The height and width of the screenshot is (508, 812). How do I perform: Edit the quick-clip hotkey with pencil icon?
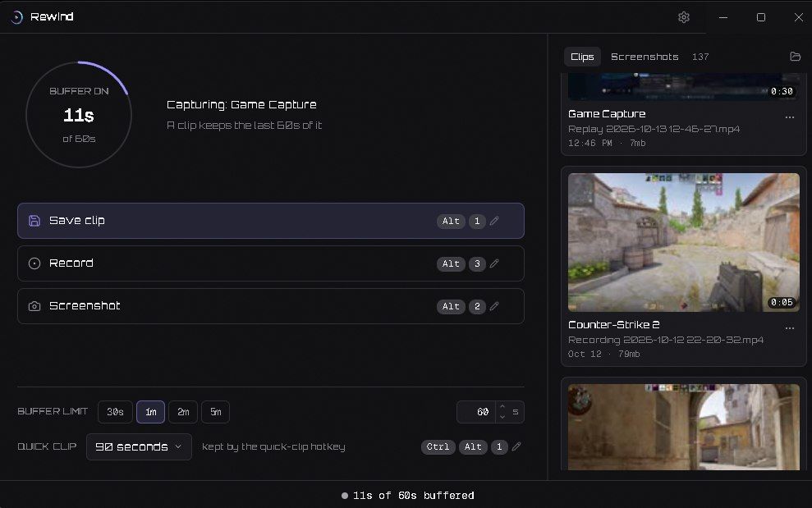coord(516,446)
